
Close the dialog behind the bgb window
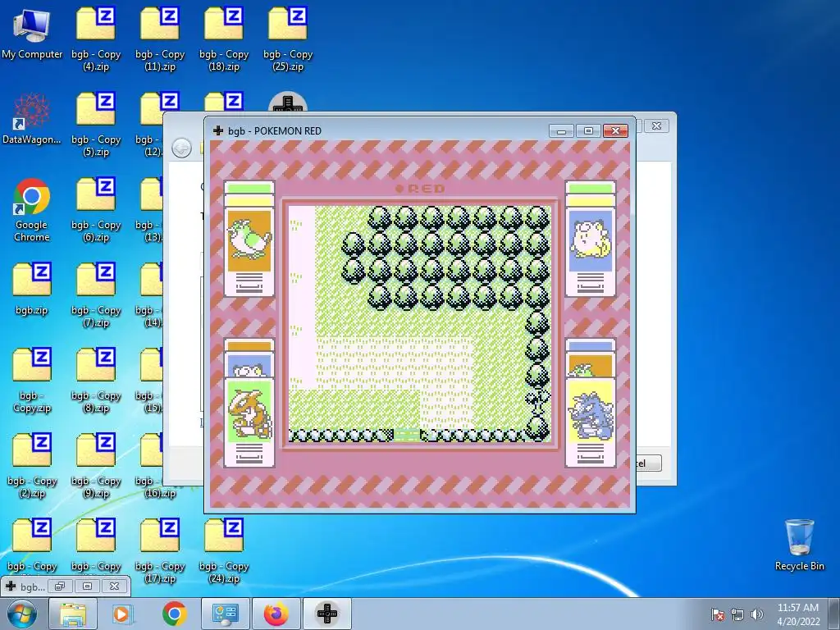(656, 126)
